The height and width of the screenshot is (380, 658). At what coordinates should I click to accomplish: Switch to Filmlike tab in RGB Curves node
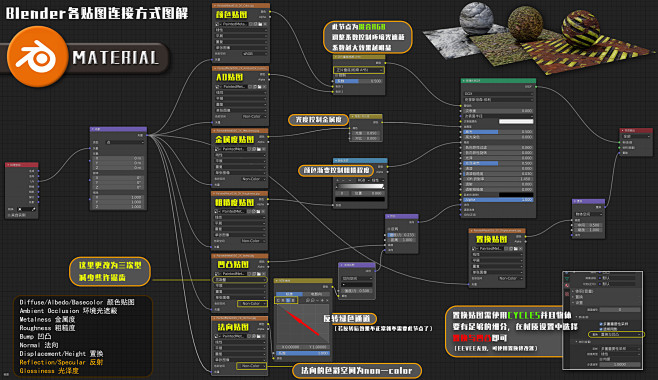[x=316, y=294]
